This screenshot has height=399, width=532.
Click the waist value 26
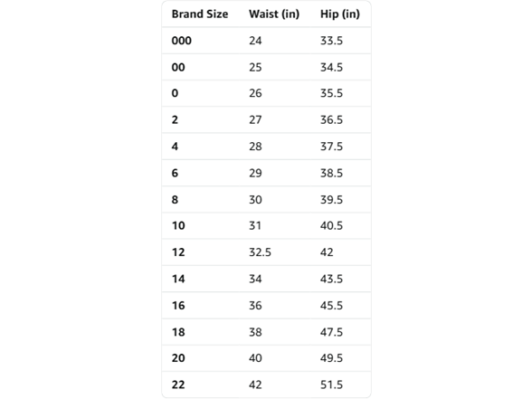tap(255, 93)
